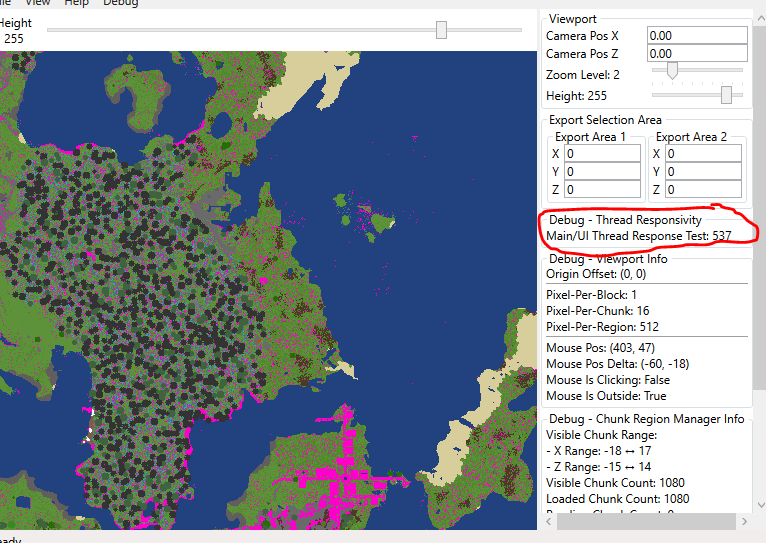Click Export Area 2 X field
This screenshot has height=543, width=766.
tap(703, 154)
